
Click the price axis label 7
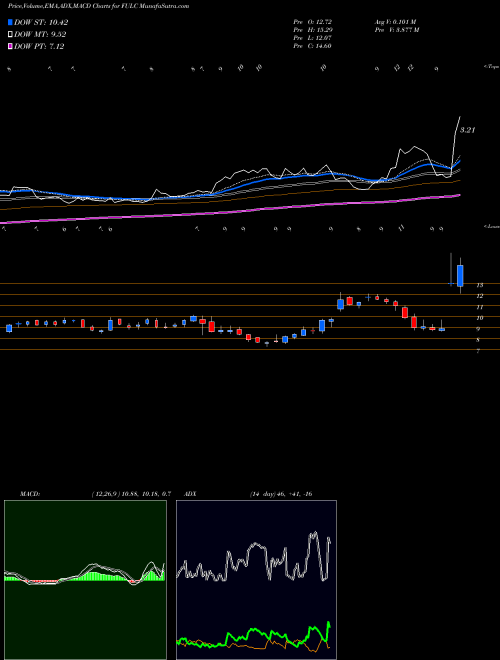point(478,351)
